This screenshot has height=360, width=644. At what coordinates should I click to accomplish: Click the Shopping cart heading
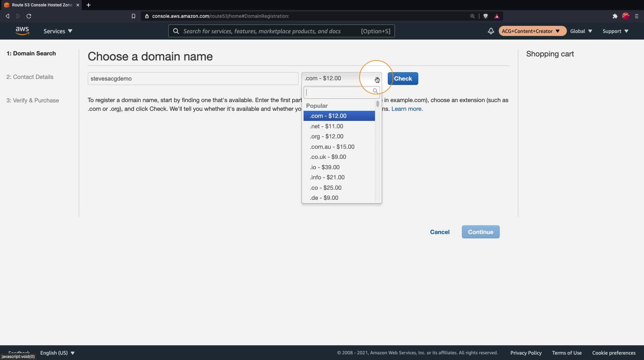(x=550, y=54)
